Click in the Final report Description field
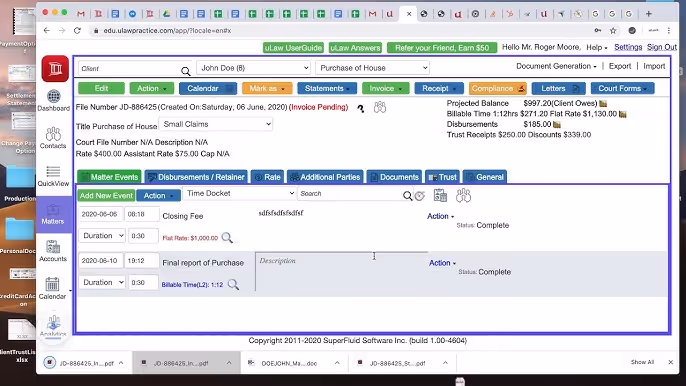Screen dimensions: 686x386 [x=341, y=271]
